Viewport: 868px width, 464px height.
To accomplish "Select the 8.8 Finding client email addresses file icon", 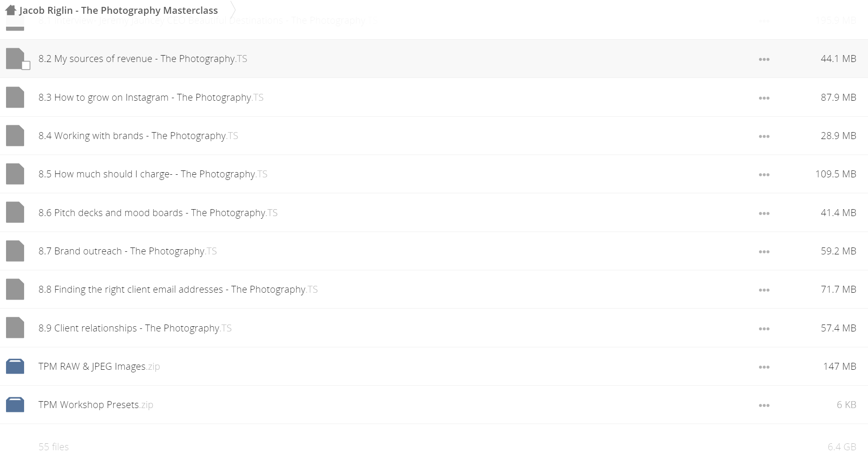I will pos(15,289).
